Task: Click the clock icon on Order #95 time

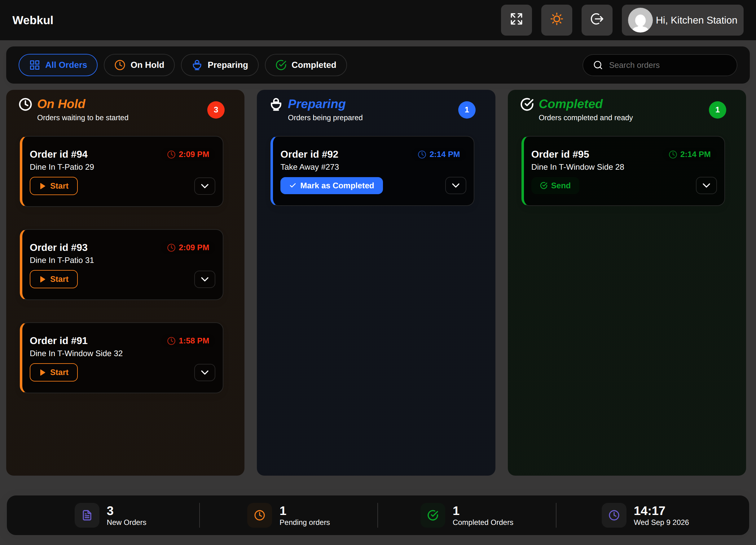Action: (673, 154)
